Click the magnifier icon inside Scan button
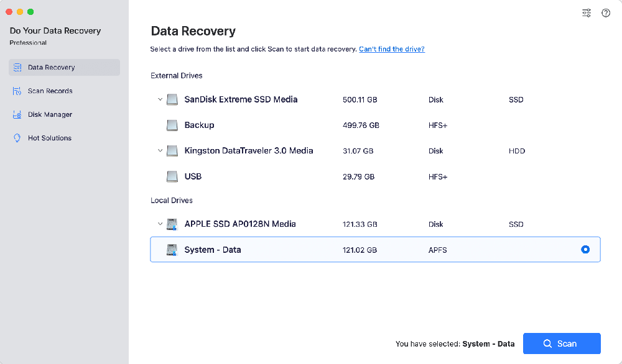The width and height of the screenshot is (622, 364). [x=547, y=344]
